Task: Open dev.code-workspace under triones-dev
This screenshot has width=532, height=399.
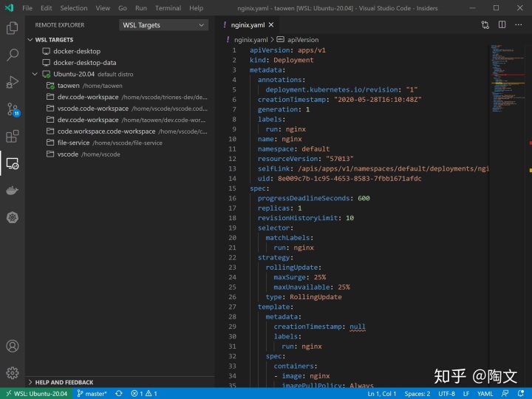Action: click(120, 97)
